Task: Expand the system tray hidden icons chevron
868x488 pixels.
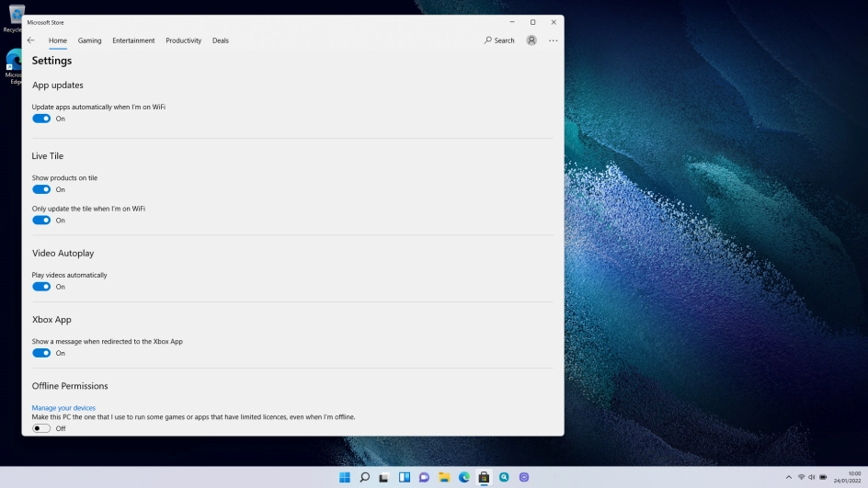Action: 788,477
